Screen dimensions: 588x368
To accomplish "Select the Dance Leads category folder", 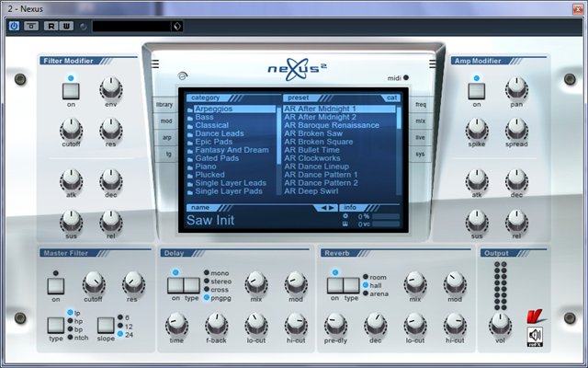I will pyautogui.click(x=231, y=133).
